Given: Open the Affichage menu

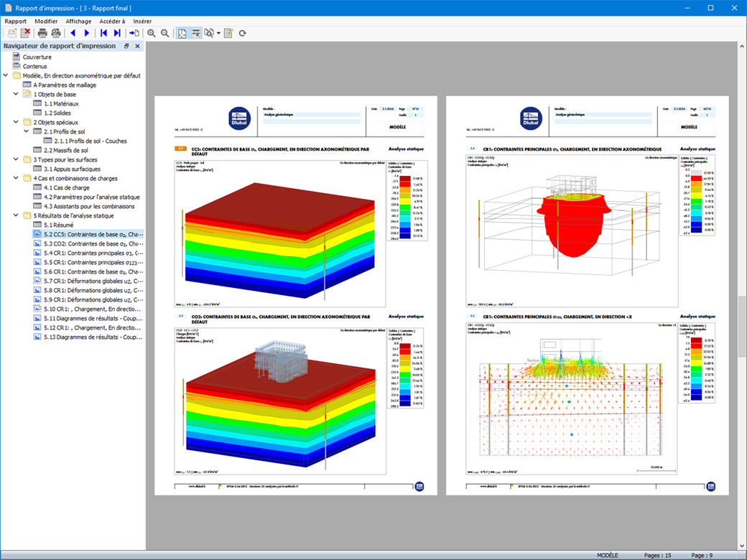Looking at the screenshot, I should 78,22.
